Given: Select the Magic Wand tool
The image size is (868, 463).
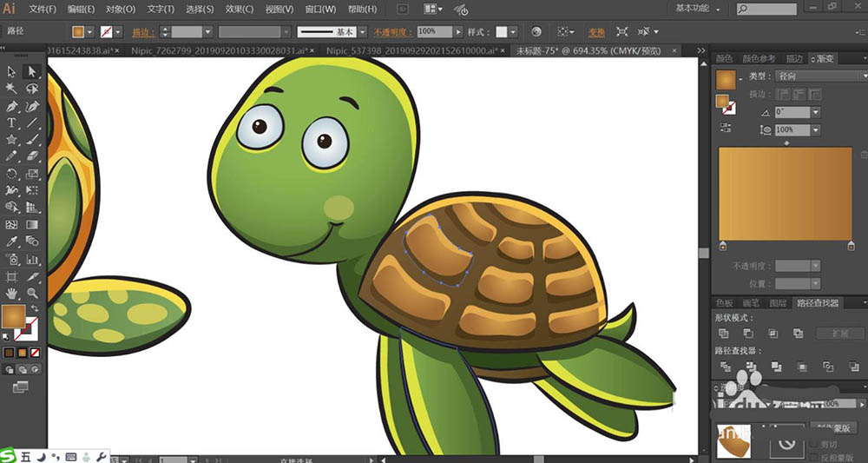Looking at the screenshot, I should 11,89.
